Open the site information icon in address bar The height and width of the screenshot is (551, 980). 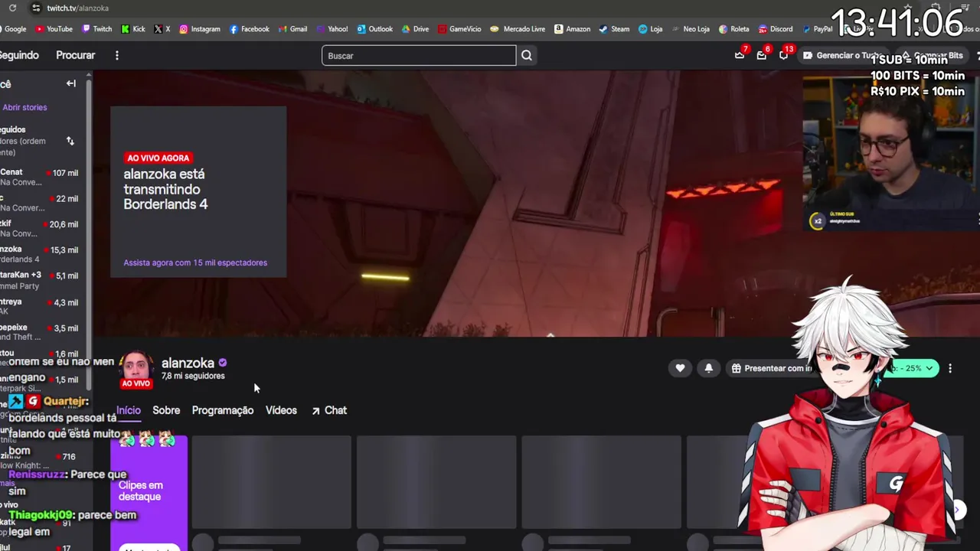35,8
